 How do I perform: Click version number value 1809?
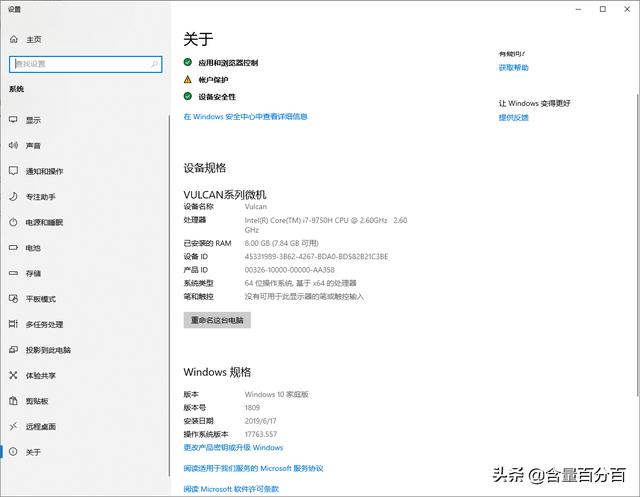(252, 408)
